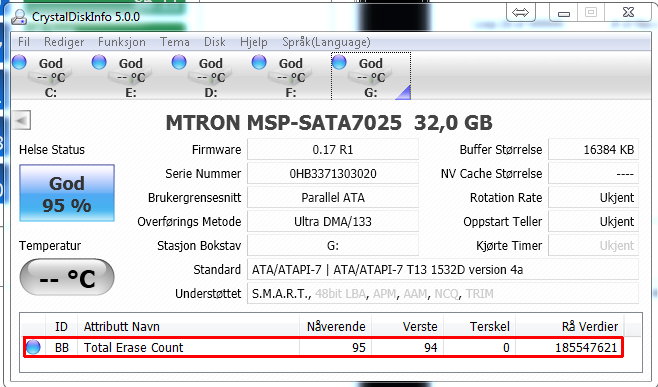Viewport: 658px width, 387px height.
Task: Click the Verste column header
Action: [x=407, y=326]
